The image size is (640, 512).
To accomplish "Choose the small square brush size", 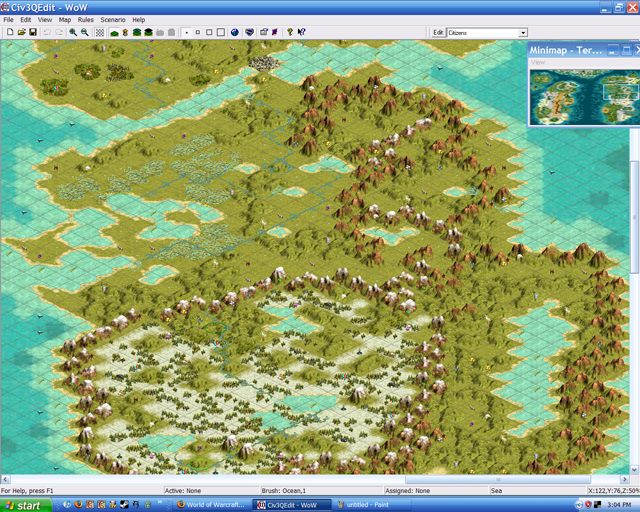I will [198, 32].
